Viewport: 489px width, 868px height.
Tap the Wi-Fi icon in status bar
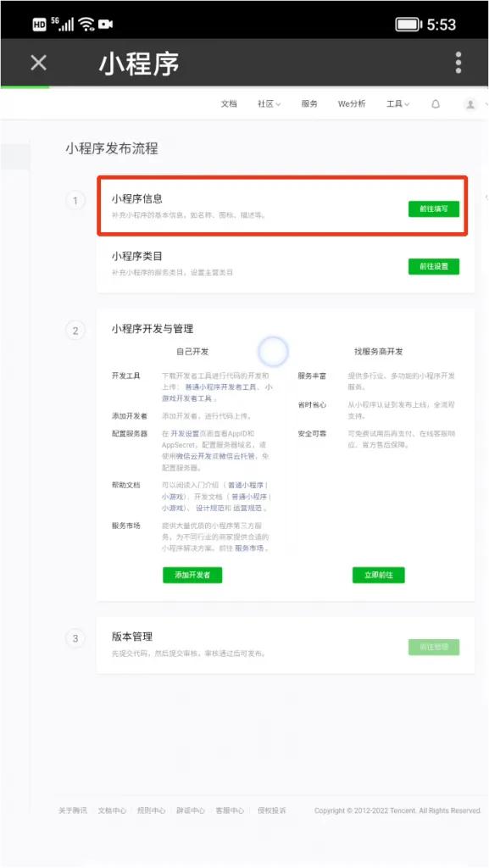point(86,24)
